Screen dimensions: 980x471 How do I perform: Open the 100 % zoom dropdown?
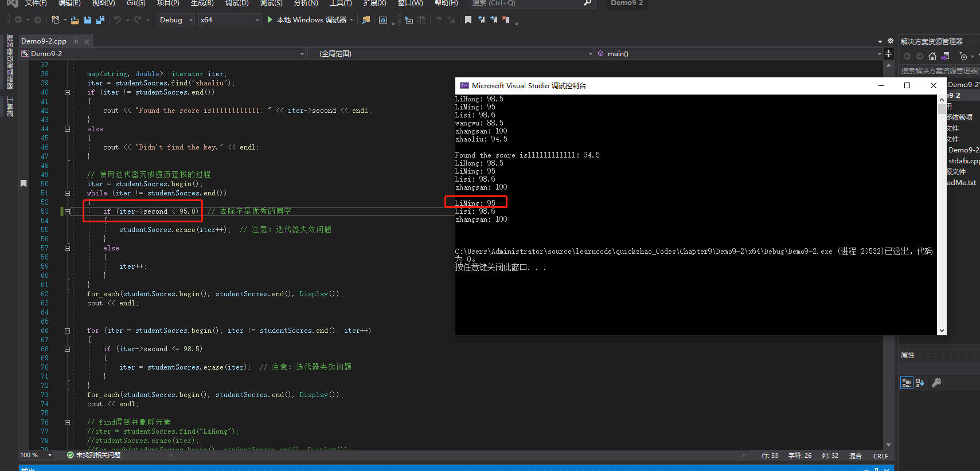[36, 455]
